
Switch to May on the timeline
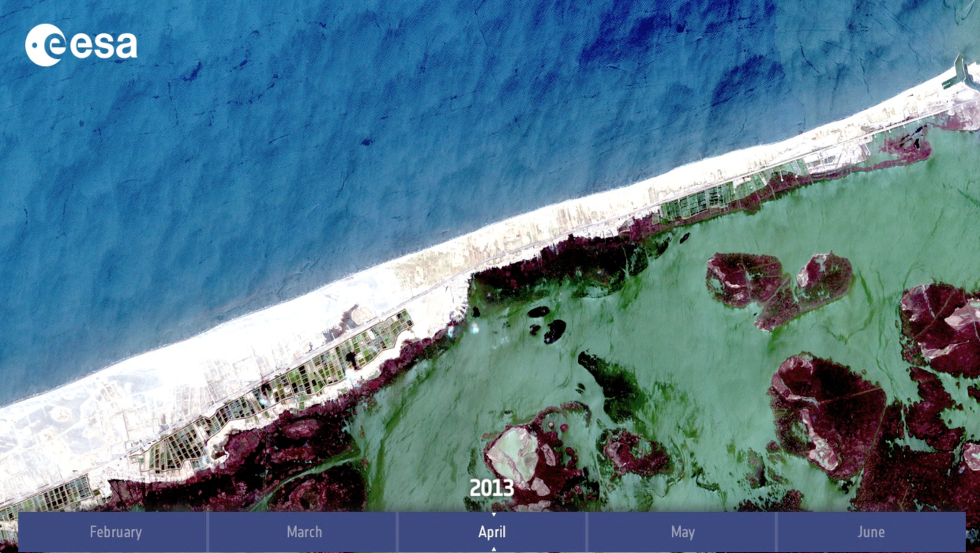pyautogui.click(x=682, y=532)
